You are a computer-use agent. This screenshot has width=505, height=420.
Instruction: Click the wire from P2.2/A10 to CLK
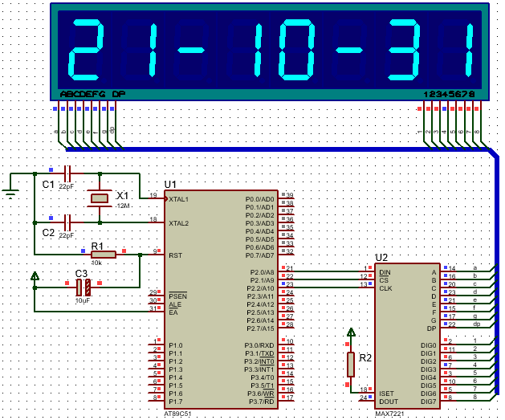[x=327, y=287]
